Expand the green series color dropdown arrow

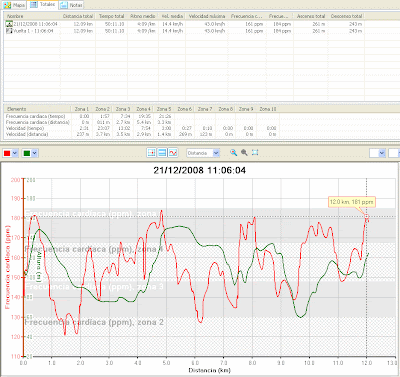click(x=35, y=153)
